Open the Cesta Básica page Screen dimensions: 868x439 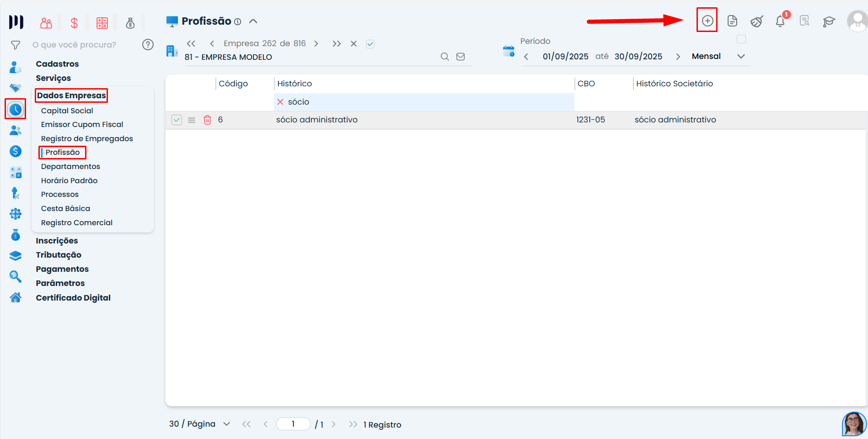point(65,208)
